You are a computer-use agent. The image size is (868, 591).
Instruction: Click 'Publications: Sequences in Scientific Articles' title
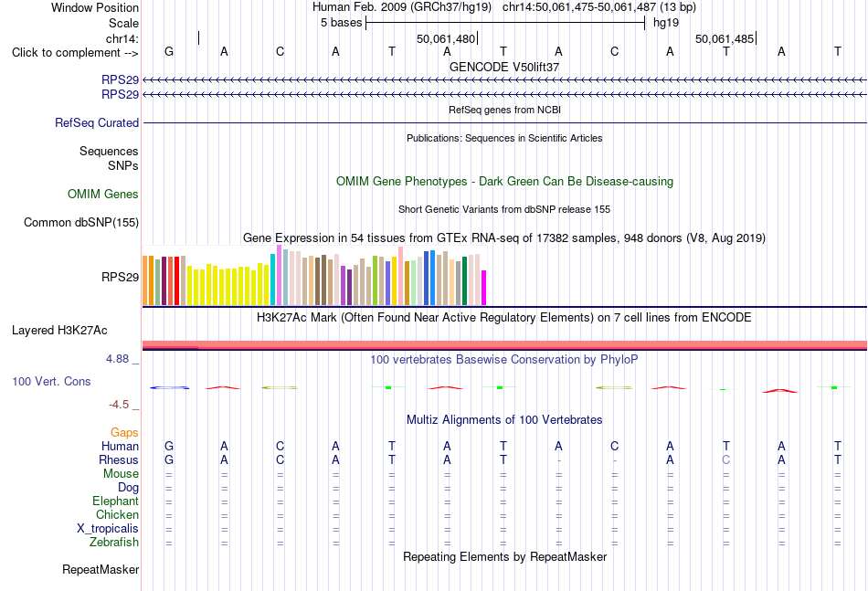[x=504, y=138]
